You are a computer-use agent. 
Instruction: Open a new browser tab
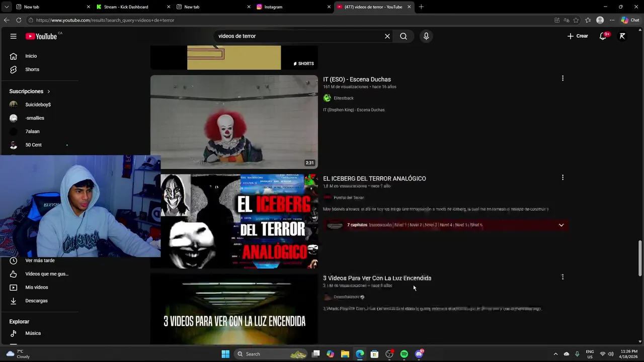pyautogui.click(x=421, y=7)
